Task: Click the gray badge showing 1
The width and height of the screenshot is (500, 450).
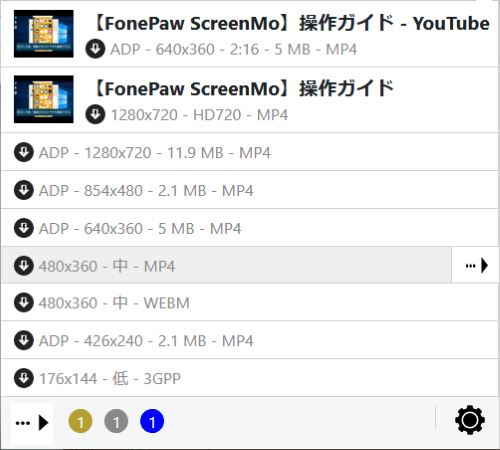Action: pos(116,422)
